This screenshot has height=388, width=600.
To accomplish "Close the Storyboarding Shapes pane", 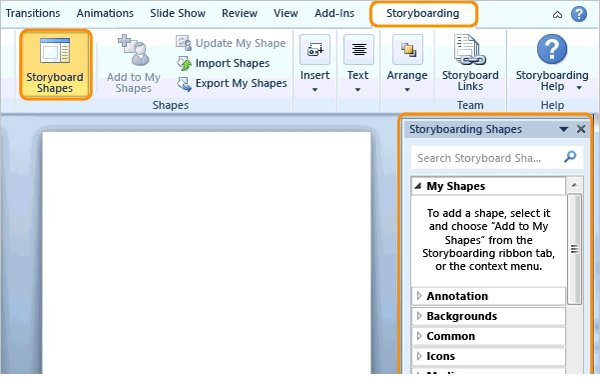I will coord(581,129).
